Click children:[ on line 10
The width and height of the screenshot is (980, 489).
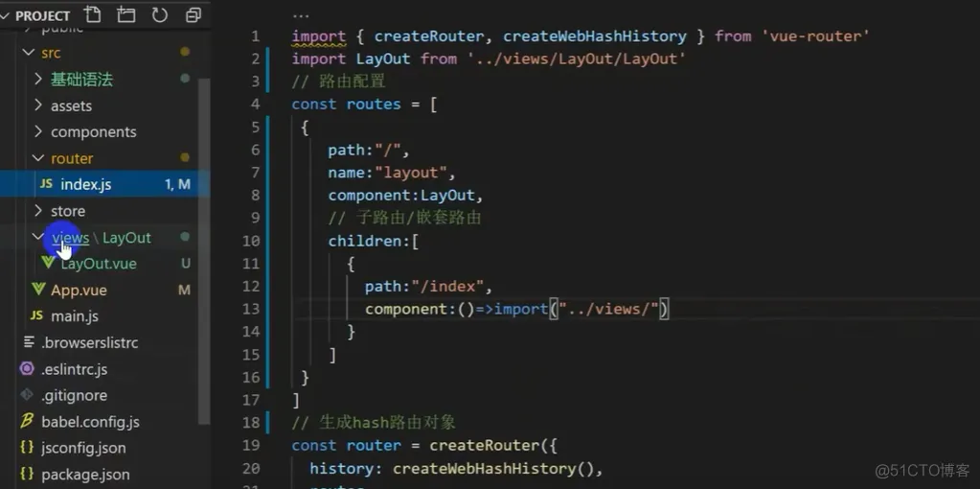[x=373, y=241]
